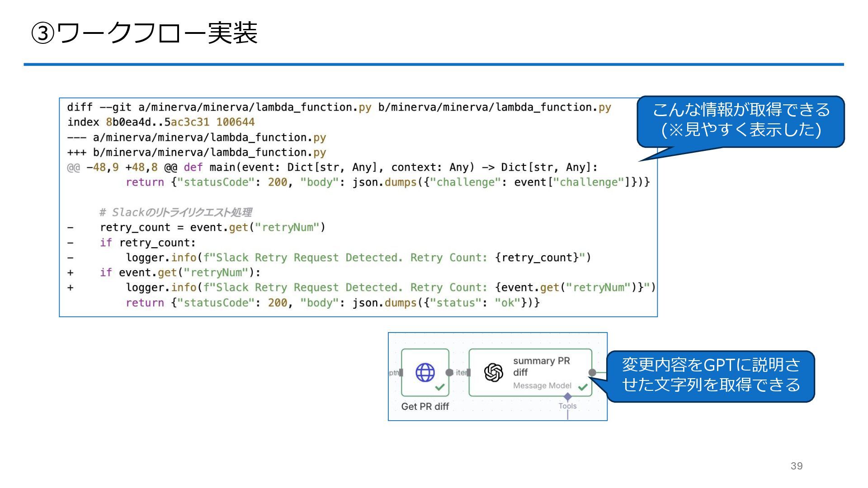
Task: Click the globe HTTP request node icon
Action: coord(425,373)
